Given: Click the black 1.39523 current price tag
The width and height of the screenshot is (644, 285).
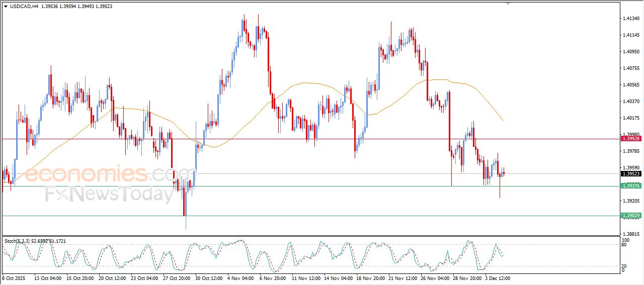Looking at the screenshot, I should (x=631, y=174).
